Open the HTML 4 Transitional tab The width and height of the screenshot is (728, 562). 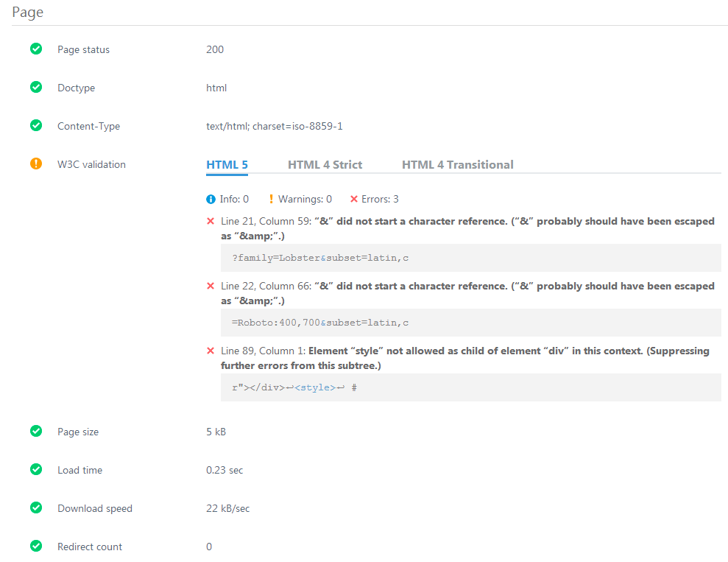pos(457,165)
